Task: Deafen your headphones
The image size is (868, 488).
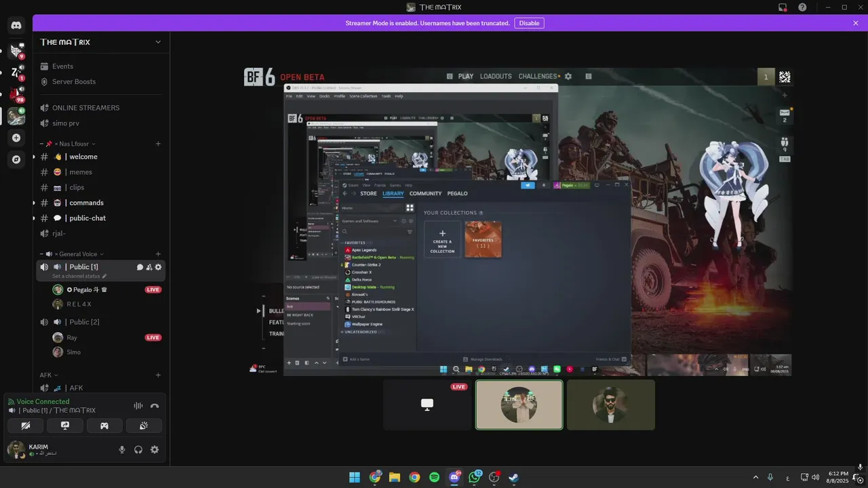Action: click(x=138, y=449)
